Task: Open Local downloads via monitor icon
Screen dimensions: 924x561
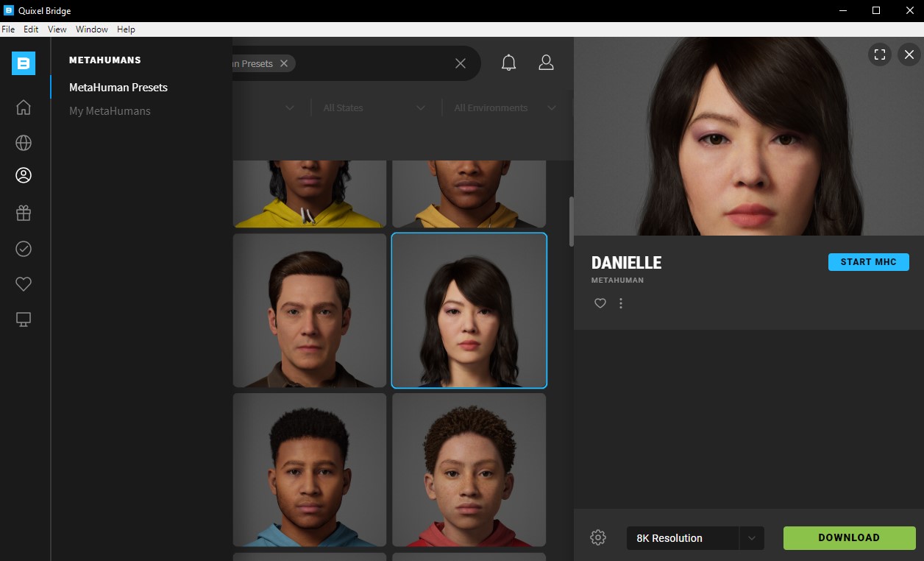Action: tap(23, 319)
